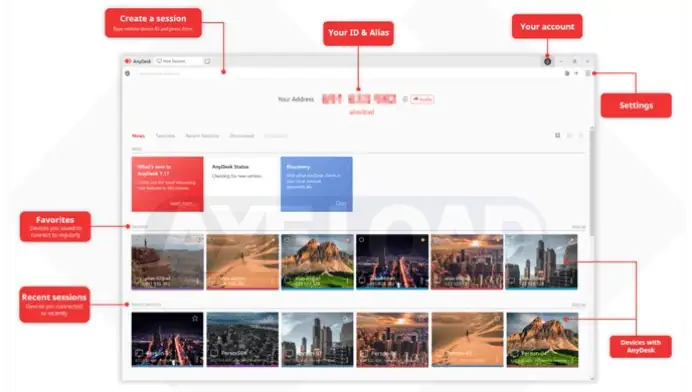
Task: Toggle favorite star on the skyscrapers favorite card
Action: pos(572,240)
